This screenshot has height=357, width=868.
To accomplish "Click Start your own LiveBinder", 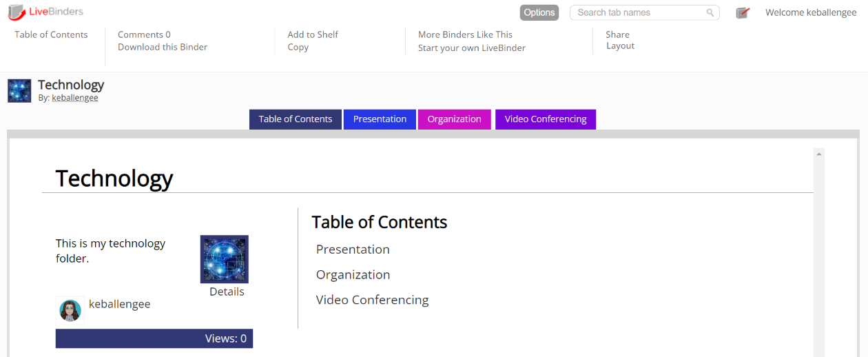I will coord(472,48).
